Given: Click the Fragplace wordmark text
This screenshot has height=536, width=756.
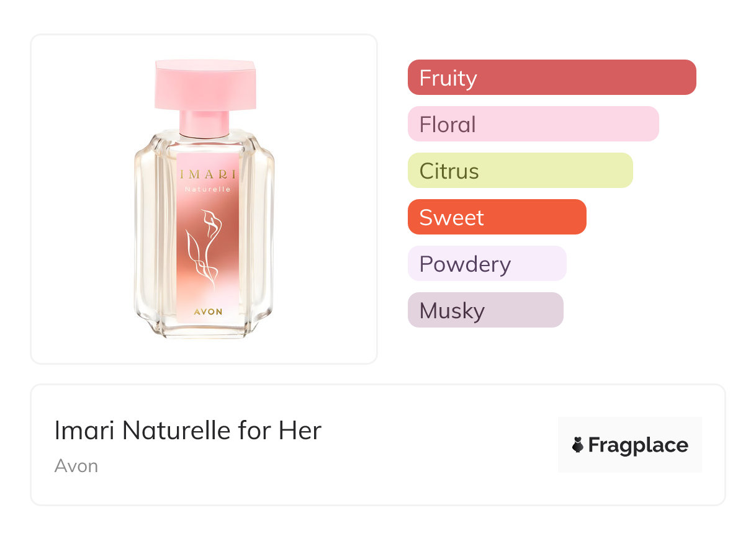Looking at the screenshot, I should (638, 445).
